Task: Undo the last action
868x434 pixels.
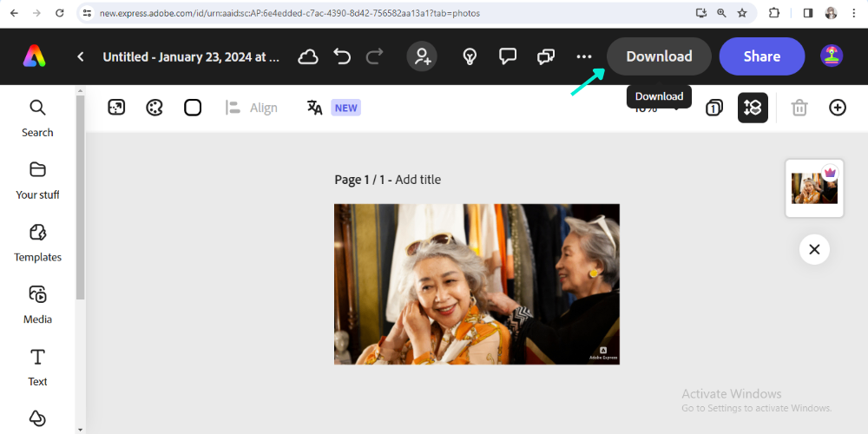Action: pyautogui.click(x=342, y=56)
